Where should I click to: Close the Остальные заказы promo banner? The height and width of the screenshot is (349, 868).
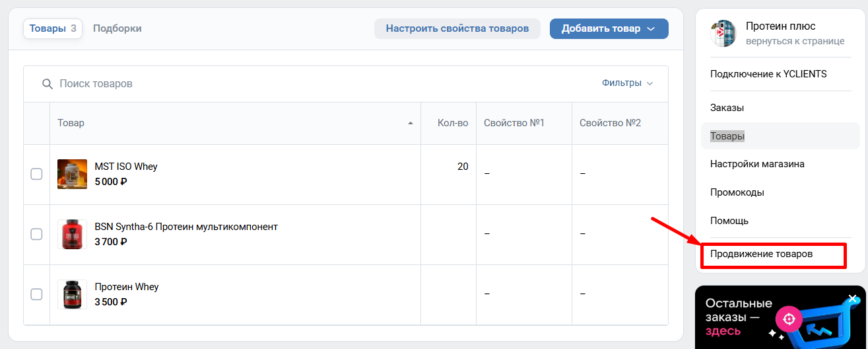pyautogui.click(x=852, y=299)
